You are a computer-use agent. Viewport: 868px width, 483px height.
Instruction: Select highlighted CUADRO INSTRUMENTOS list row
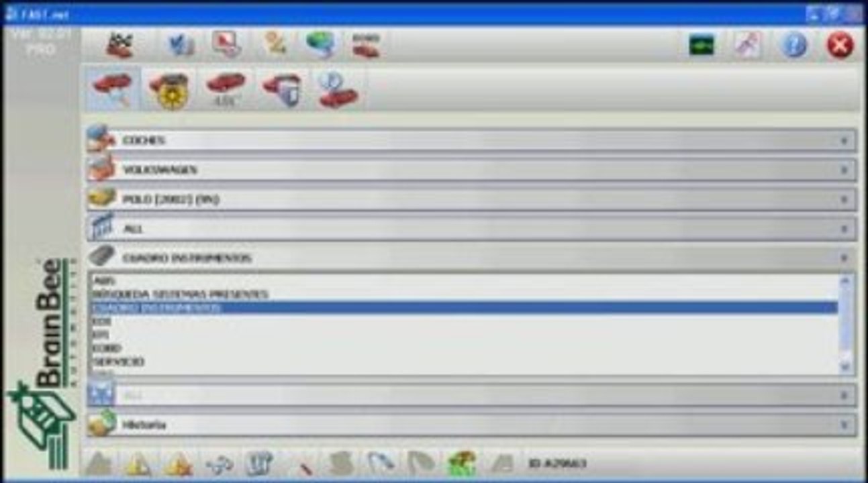463,308
